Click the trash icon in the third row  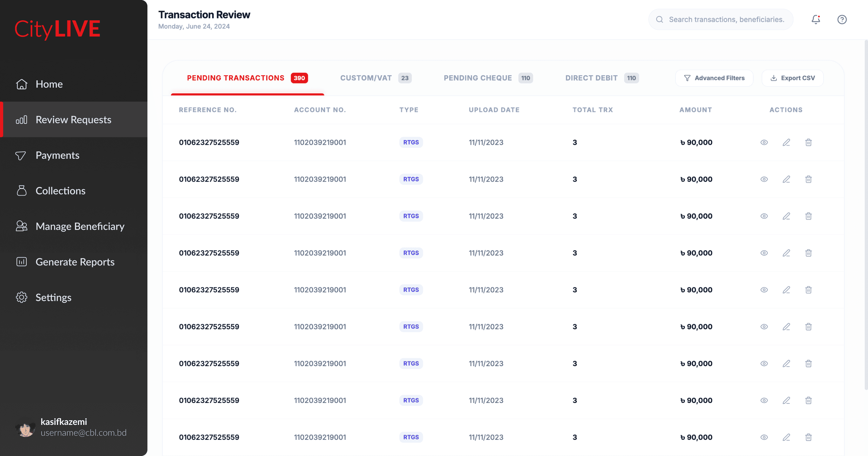tap(808, 216)
